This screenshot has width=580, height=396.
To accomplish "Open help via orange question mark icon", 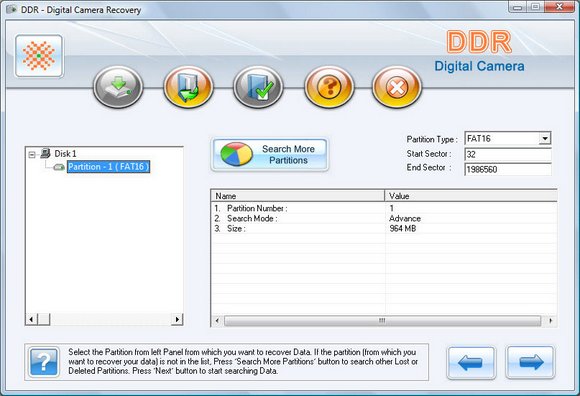I will pyautogui.click(x=329, y=87).
